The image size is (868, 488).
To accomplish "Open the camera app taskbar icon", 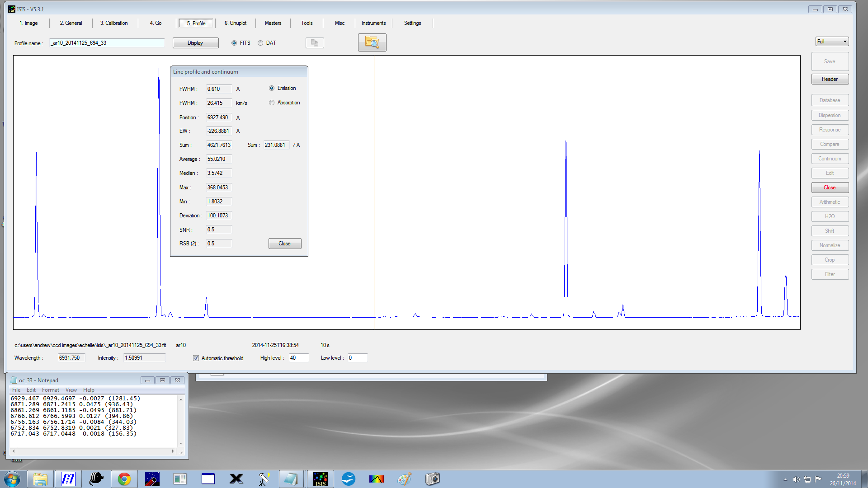I will tap(432, 479).
